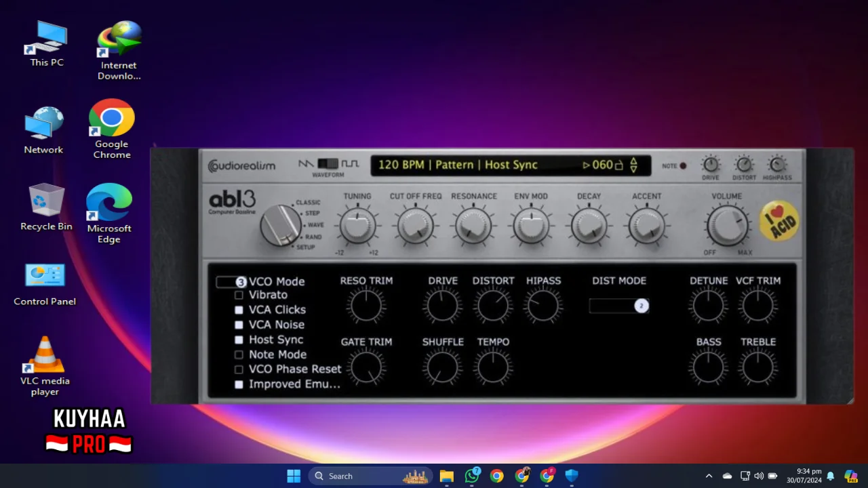Open WhatsApp from the taskbar
The height and width of the screenshot is (488, 868).
click(x=472, y=476)
